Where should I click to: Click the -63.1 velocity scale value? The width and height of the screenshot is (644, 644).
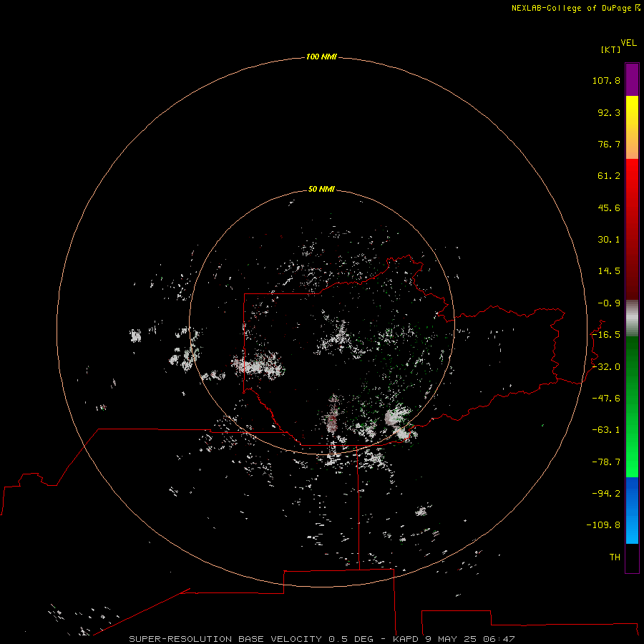[606, 430]
